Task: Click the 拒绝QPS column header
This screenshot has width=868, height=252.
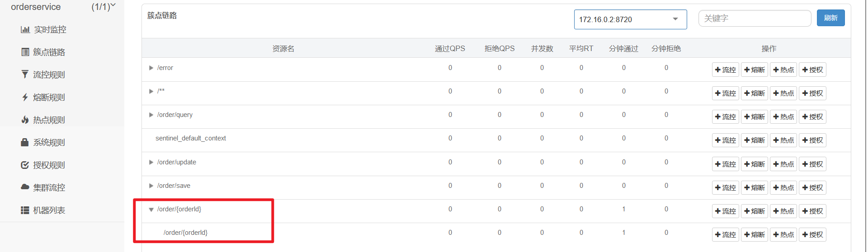Action: (500, 48)
